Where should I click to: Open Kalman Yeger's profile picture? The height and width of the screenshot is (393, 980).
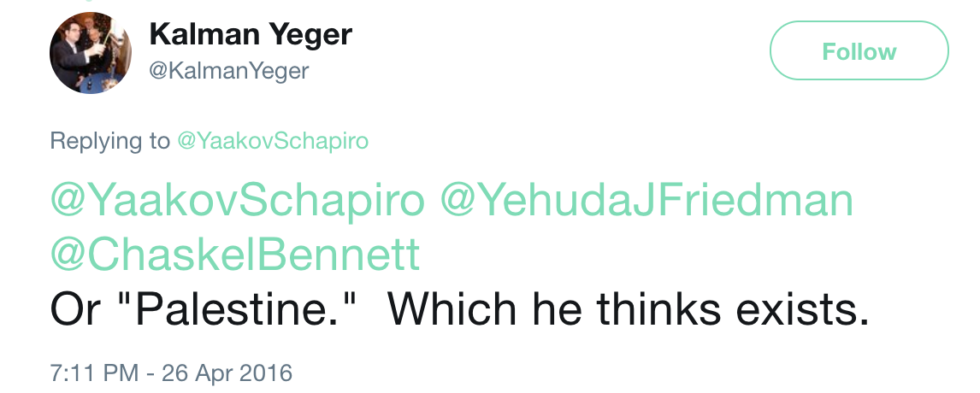(x=91, y=52)
